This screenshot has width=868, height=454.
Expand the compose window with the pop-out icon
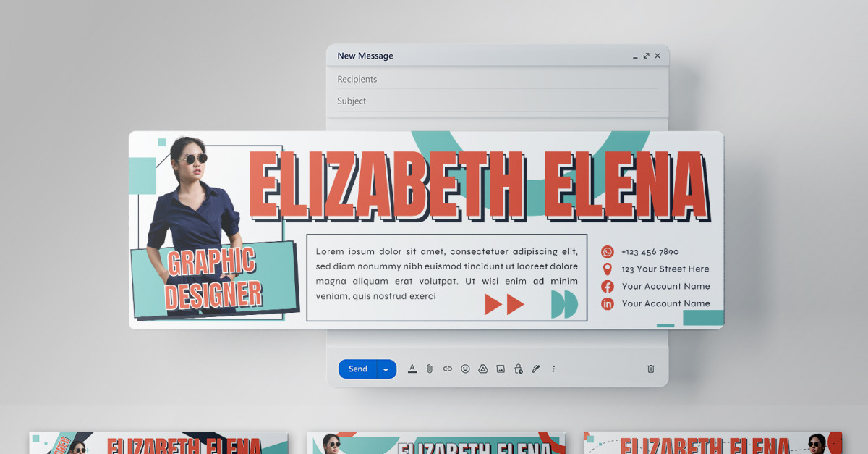pos(646,55)
